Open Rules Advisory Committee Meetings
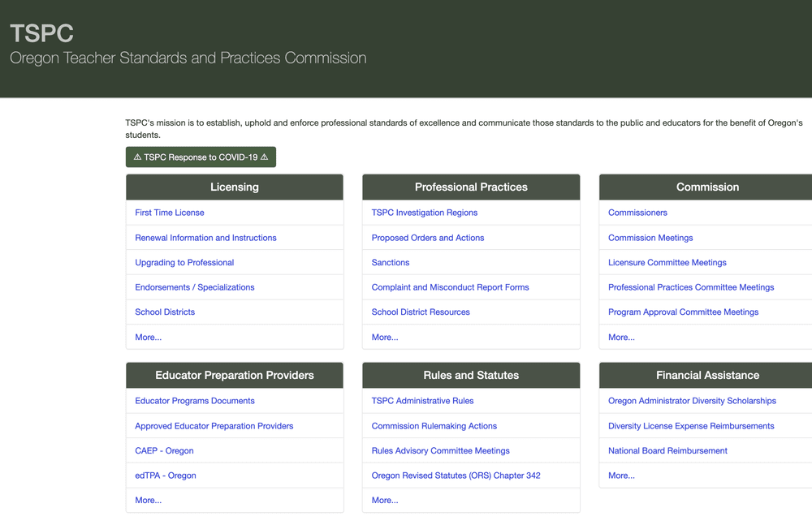812x525 pixels. click(x=440, y=451)
